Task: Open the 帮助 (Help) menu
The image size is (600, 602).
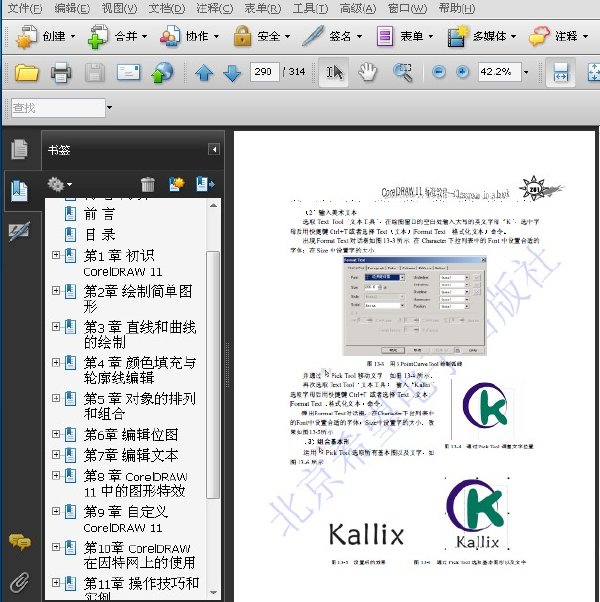Action: tap(457, 8)
